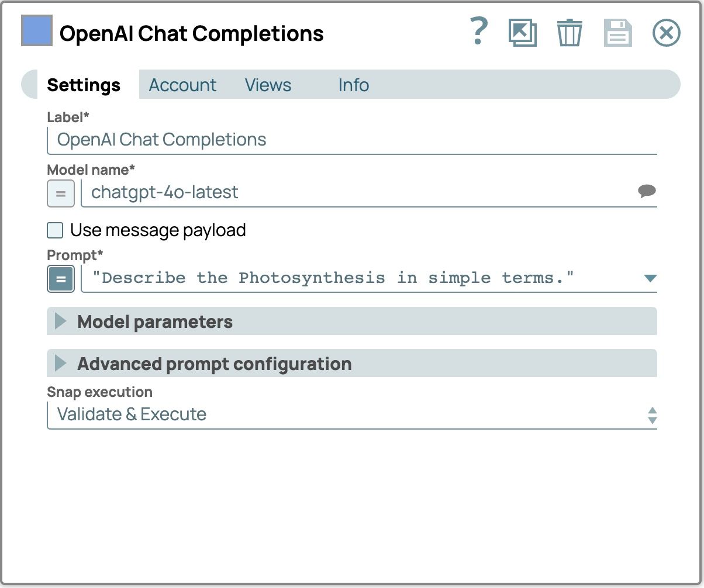The image size is (704, 588).
Task: Click the save floppy disk icon
Action: pos(617,33)
